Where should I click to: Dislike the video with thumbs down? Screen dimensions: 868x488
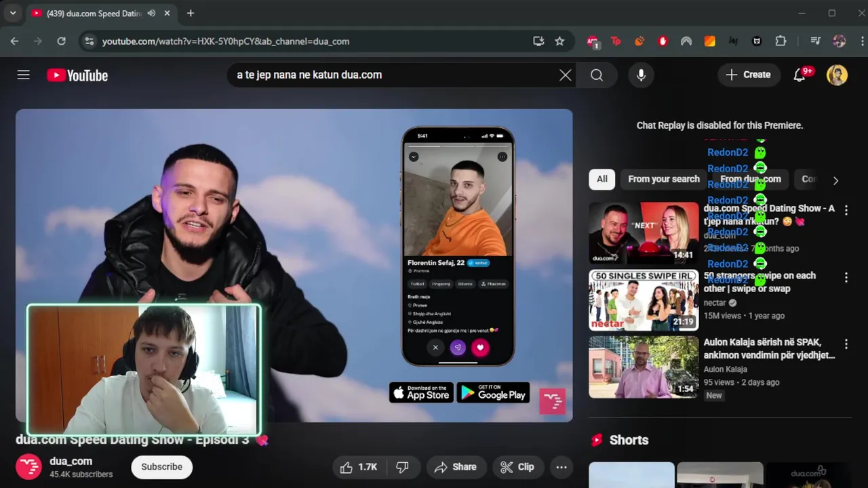pyautogui.click(x=402, y=467)
